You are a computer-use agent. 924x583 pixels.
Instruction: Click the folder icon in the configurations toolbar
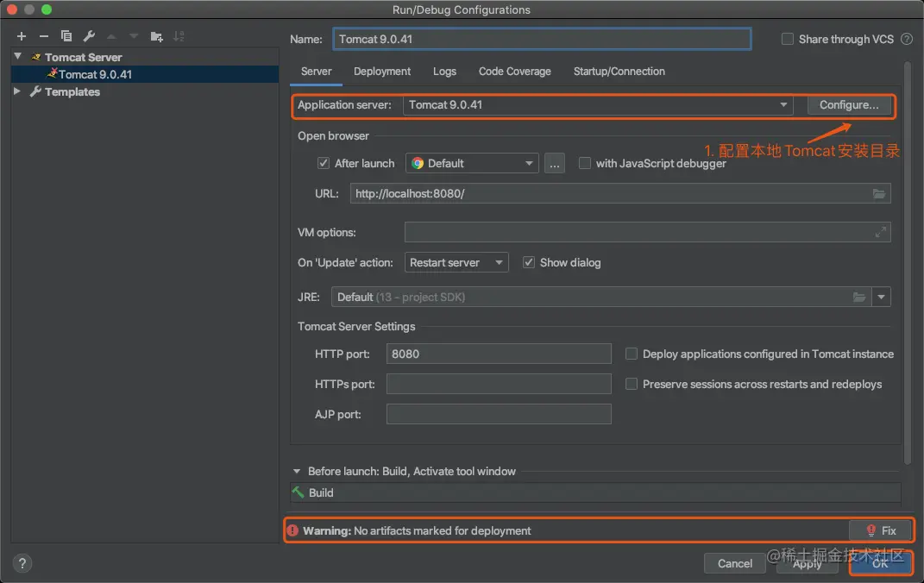click(x=156, y=36)
